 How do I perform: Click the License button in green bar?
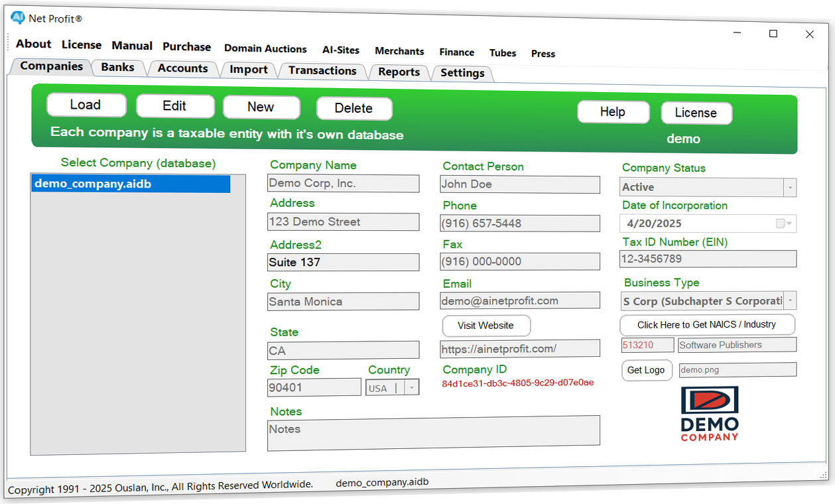click(x=696, y=113)
